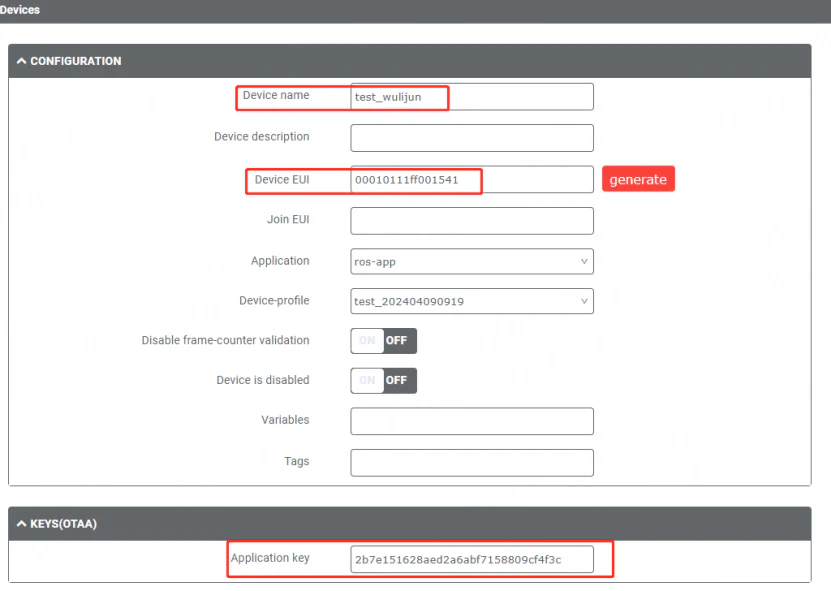Select the CONFIGURATION panel title

pos(77,60)
